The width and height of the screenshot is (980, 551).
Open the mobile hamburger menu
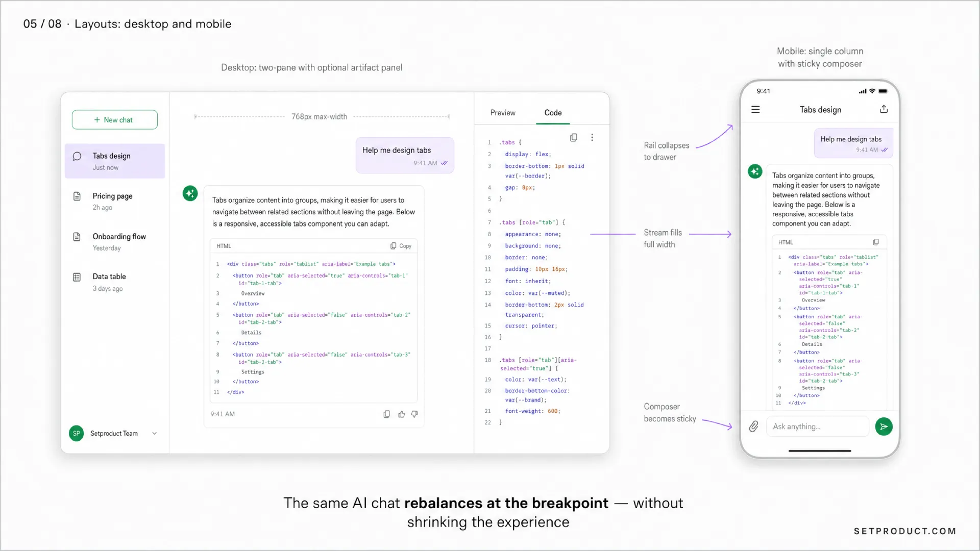(x=755, y=110)
